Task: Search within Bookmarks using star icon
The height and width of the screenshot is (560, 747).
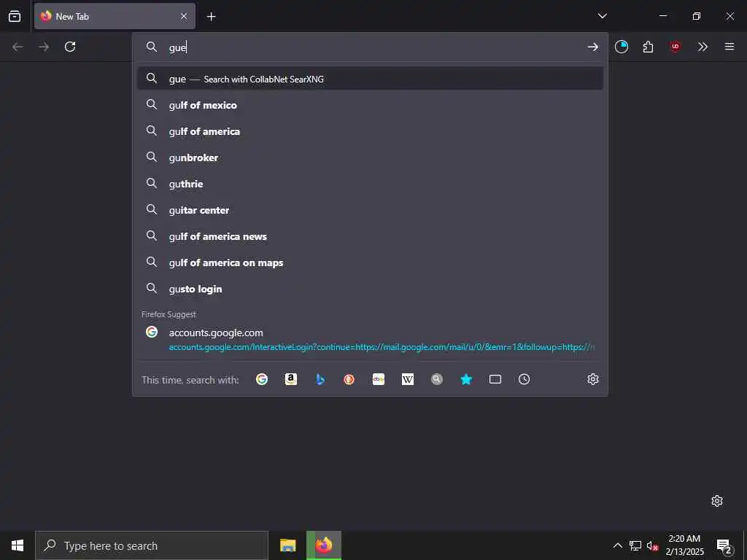Action: pos(466,379)
